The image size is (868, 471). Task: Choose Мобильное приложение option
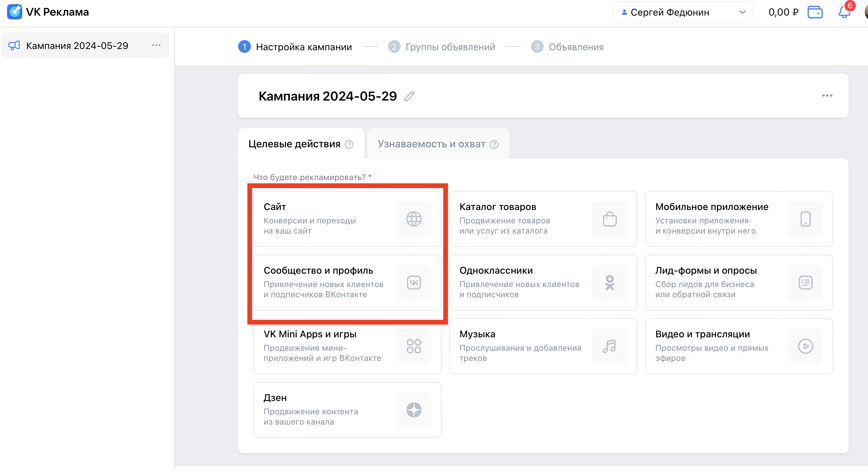[739, 219]
